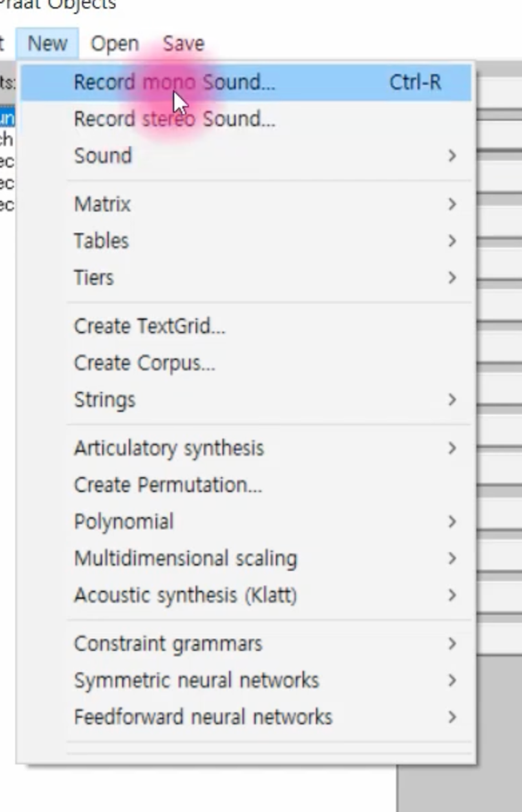Close the New menu in menu bar
522x812 pixels.
47,43
